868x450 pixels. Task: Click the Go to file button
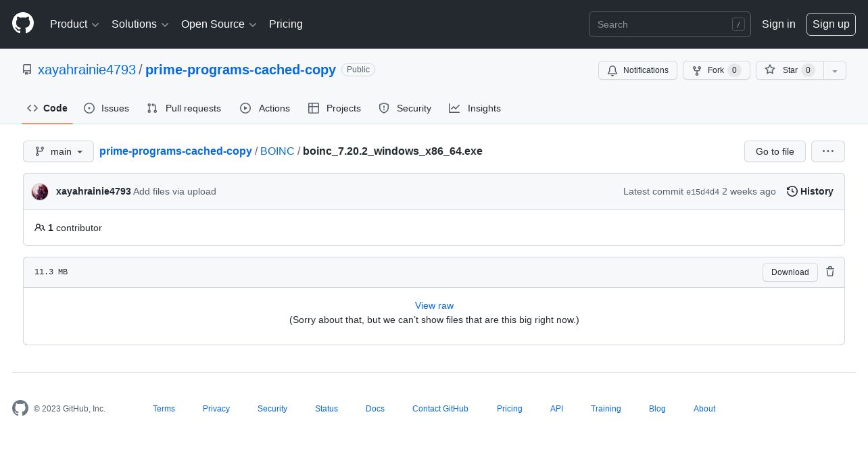pyautogui.click(x=775, y=151)
